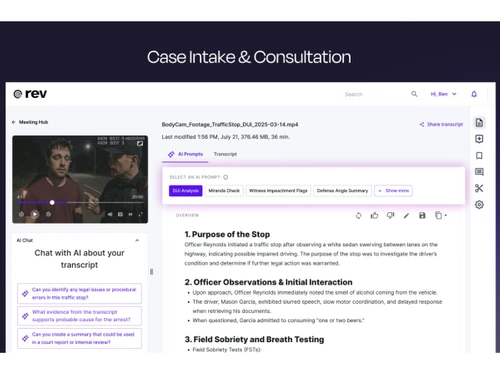This screenshot has width=500, height=375.
Task: Switch to the AI Prompts tab
Action: [x=185, y=154]
